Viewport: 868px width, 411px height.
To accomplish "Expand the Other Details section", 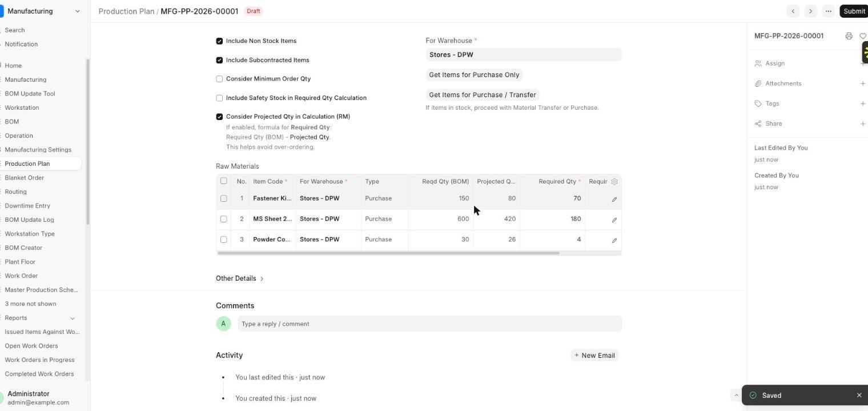I will 239,278.
